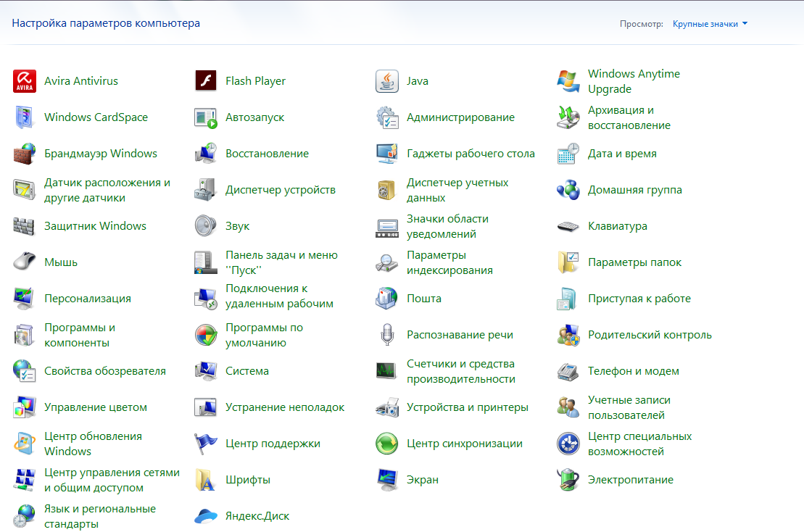Open the Центр синхронизации link

pyautogui.click(x=465, y=444)
